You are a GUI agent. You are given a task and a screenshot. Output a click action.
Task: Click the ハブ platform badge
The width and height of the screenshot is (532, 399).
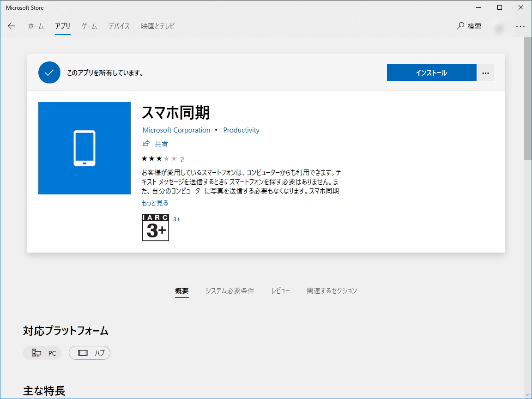[x=89, y=352]
